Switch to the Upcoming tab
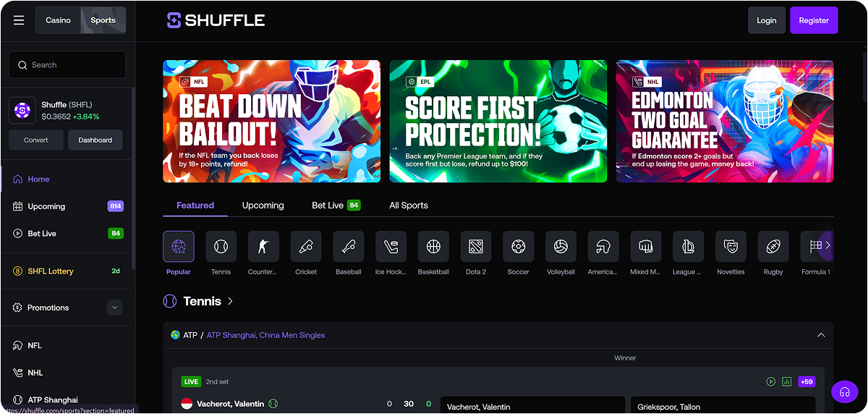Screen dimensions: 868x414 click(x=263, y=206)
